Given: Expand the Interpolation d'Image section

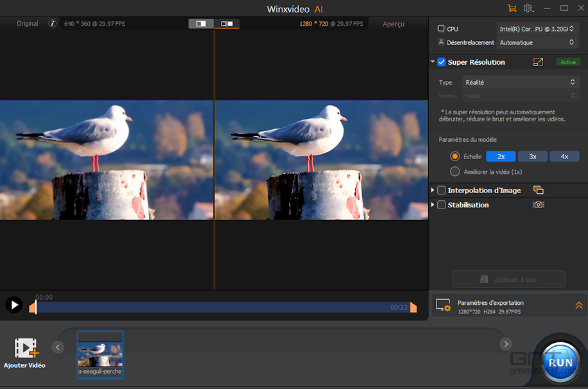Looking at the screenshot, I should 433,190.
